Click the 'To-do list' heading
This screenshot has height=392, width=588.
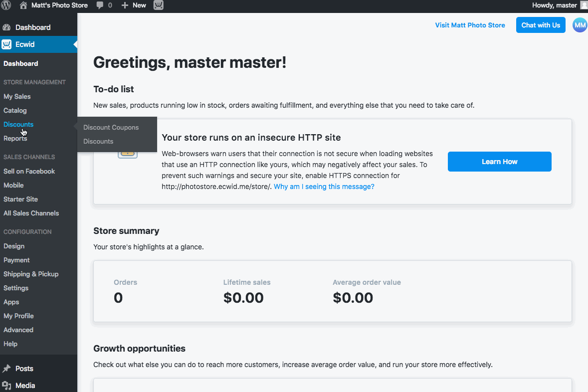pos(114,89)
